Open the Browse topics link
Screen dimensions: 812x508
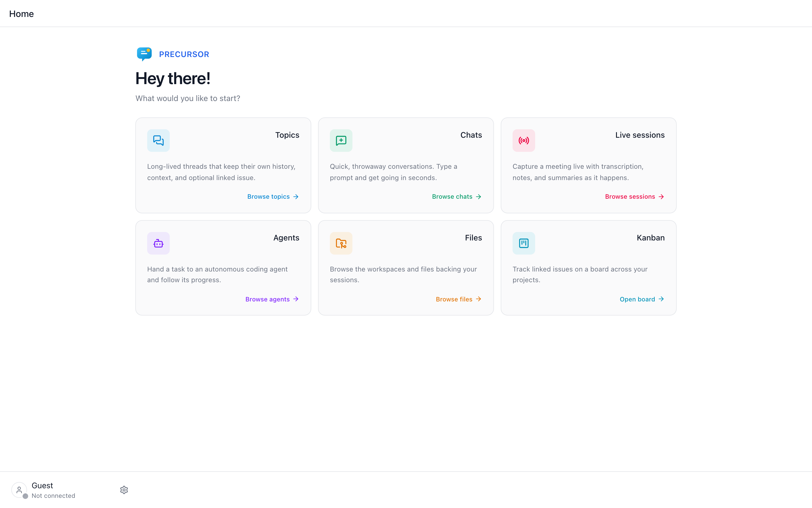click(273, 196)
